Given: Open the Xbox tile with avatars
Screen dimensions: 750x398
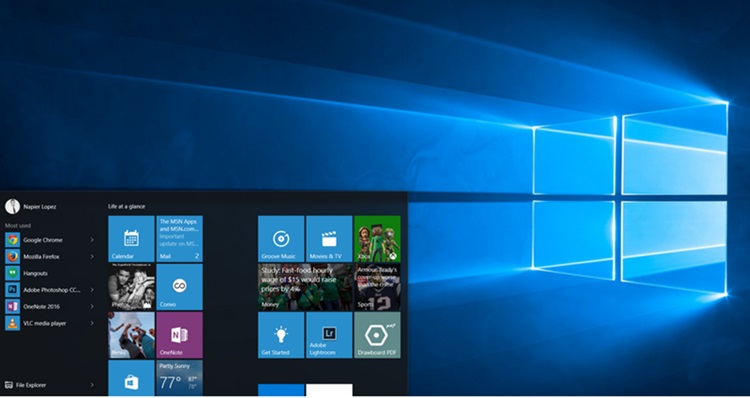Looking at the screenshot, I should point(377,239).
